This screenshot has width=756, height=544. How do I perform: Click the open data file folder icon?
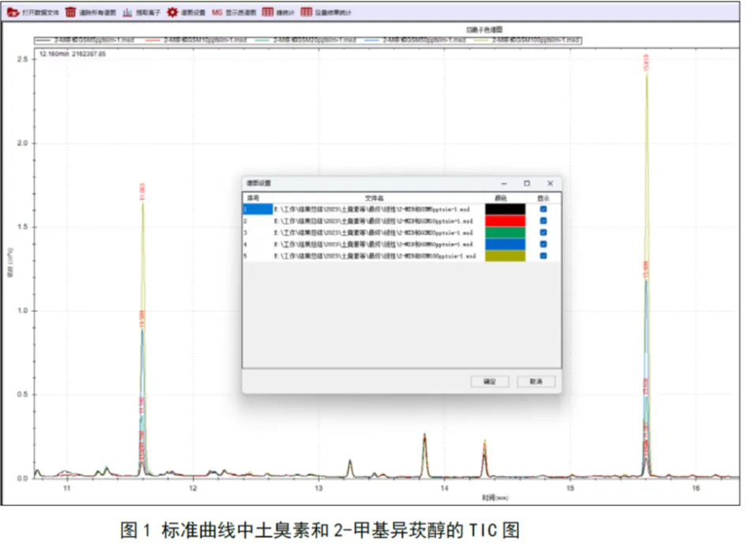point(12,13)
